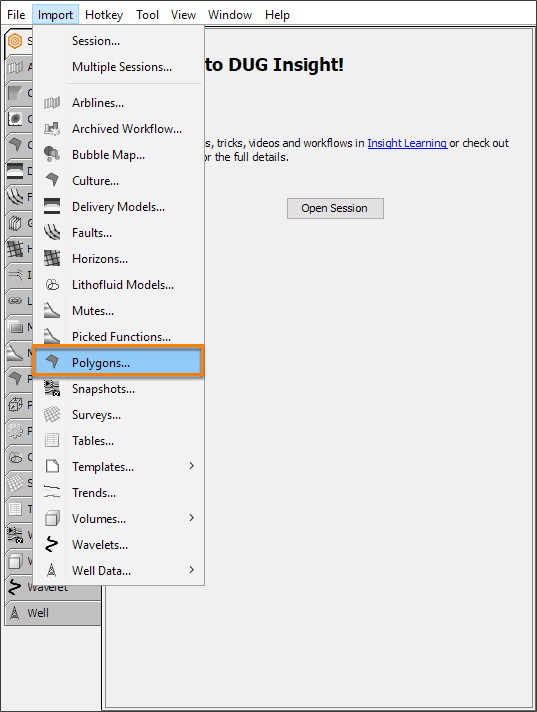Expand the Templates submenu arrow
This screenshot has width=537, height=712.
click(192, 466)
